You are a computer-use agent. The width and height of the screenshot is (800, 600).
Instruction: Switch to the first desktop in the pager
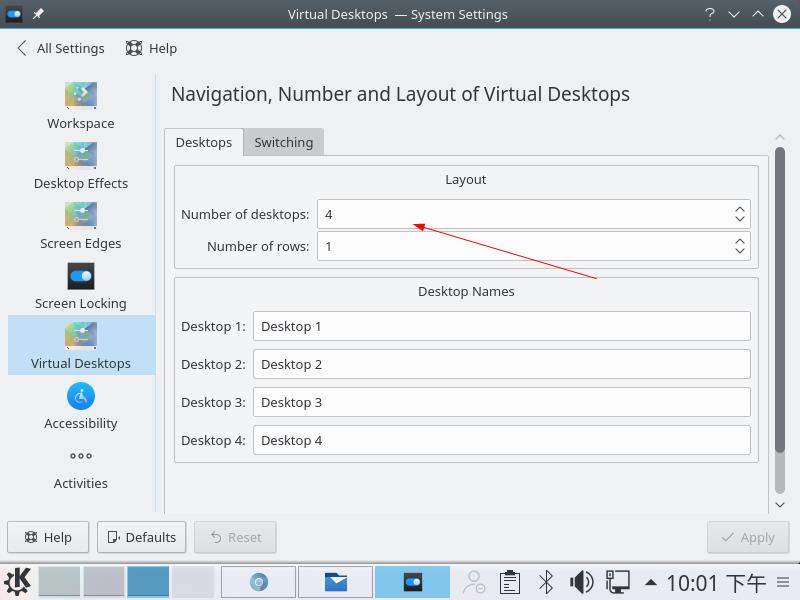click(x=59, y=582)
